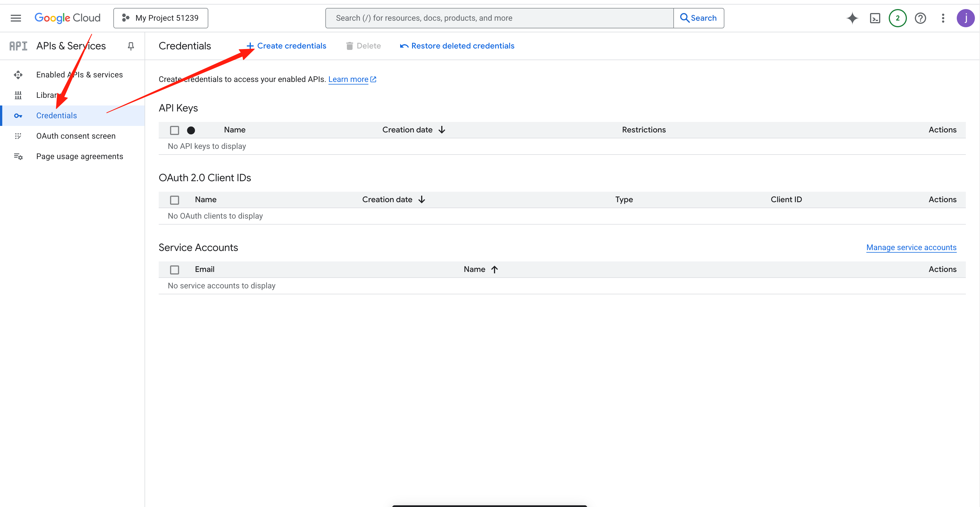Open Page usage agreements
The image size is (980, 507).
(x=80, y=157)
